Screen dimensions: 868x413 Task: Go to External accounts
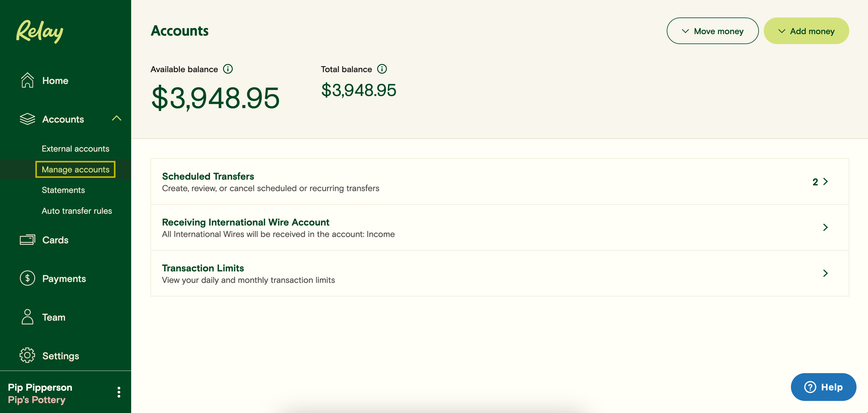(76, 149)
